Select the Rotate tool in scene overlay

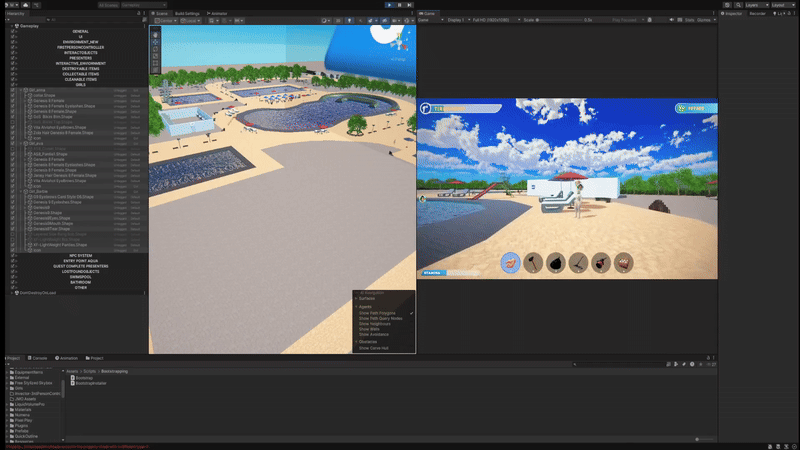point(155,49)
